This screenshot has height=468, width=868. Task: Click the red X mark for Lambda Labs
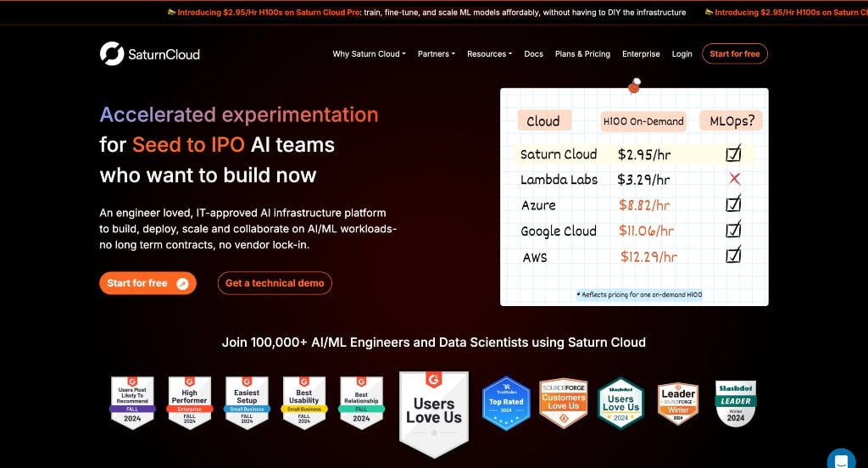click(734, 178)
